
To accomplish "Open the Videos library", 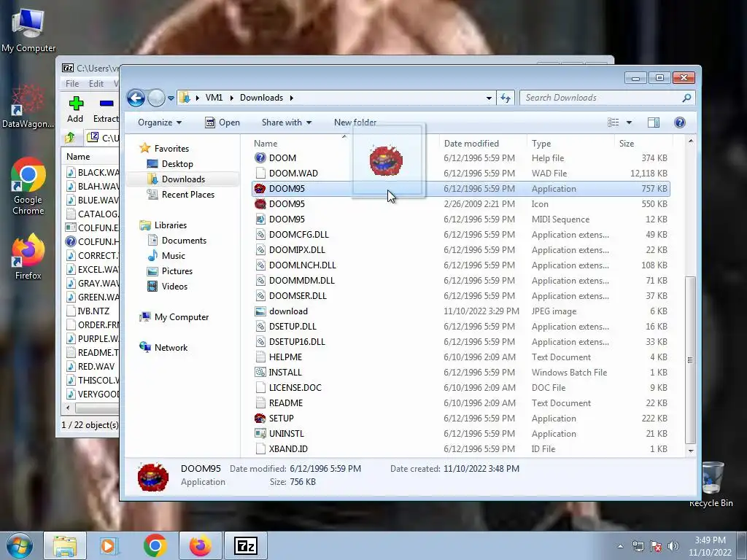I will pos(174,286).
